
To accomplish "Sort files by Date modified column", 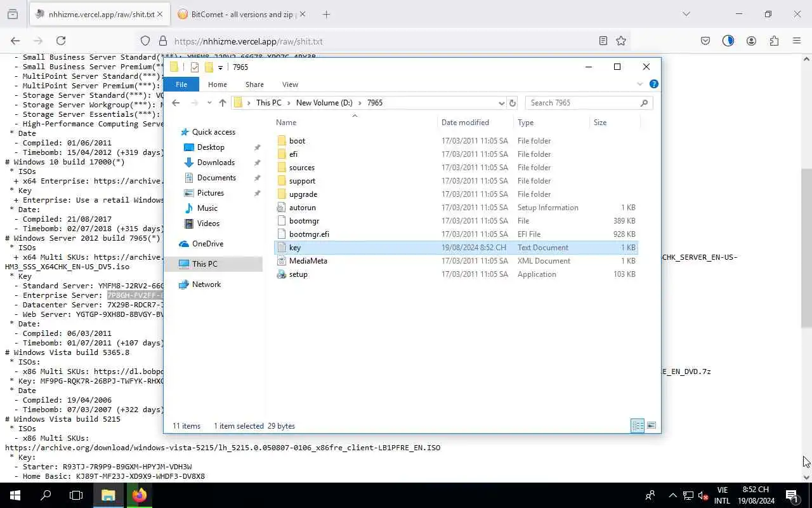I will pos(476,123).
